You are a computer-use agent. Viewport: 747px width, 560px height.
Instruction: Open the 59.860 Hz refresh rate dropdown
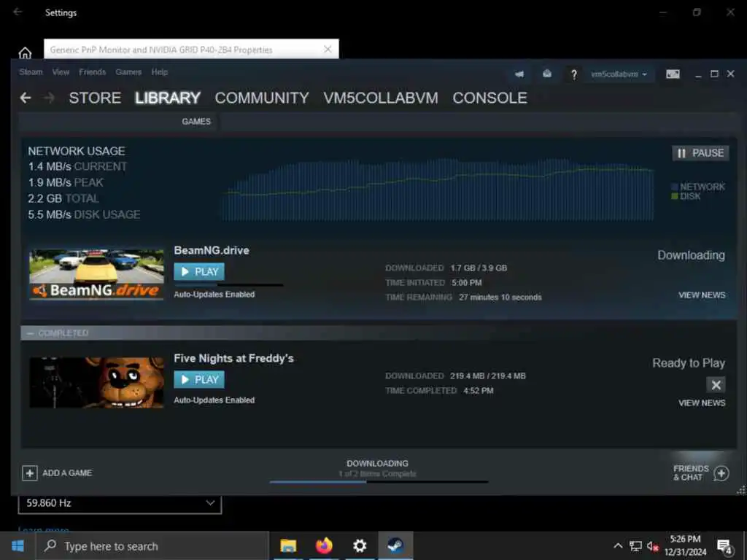pos(120,503)
